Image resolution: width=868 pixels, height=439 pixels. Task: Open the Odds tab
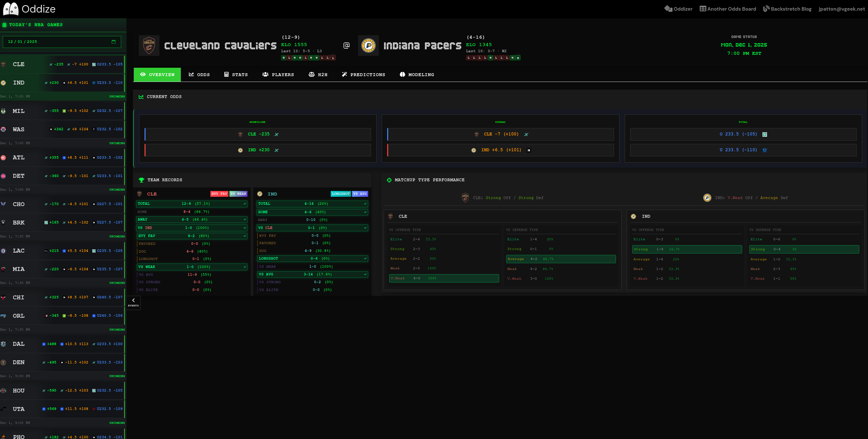(x=199, y=75)
